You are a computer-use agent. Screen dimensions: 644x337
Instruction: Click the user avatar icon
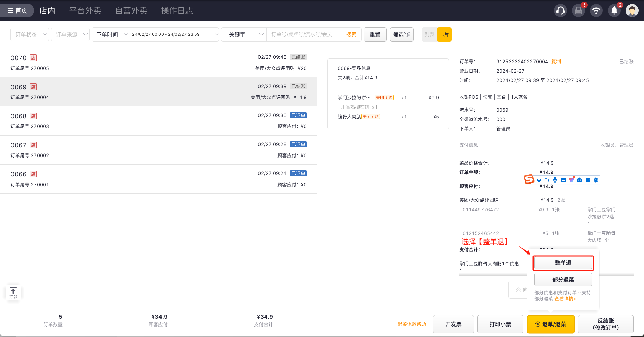click(632, 10)
